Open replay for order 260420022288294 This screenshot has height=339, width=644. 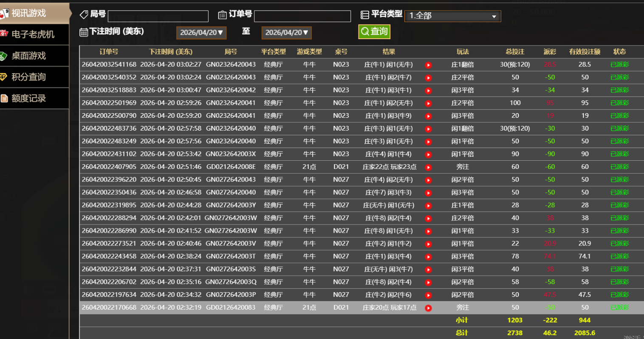pyautogui.click(x=428, y=219)
